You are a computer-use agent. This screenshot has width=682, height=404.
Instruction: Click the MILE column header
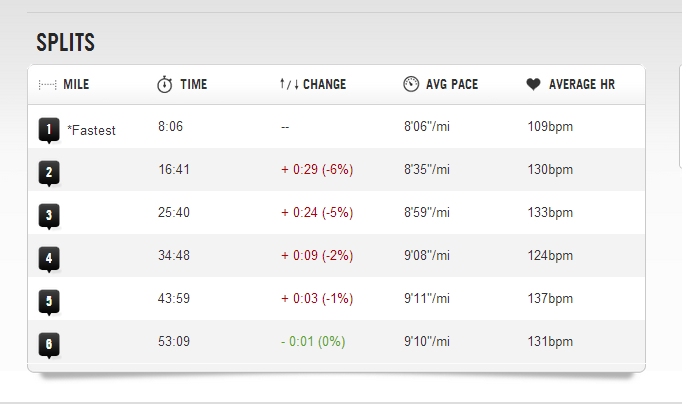point(76,84)
